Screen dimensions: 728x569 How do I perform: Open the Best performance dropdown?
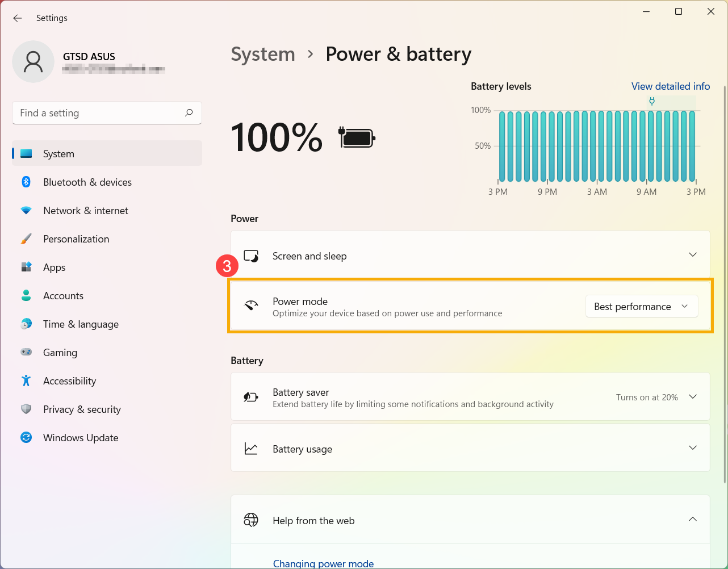(641, 306)
